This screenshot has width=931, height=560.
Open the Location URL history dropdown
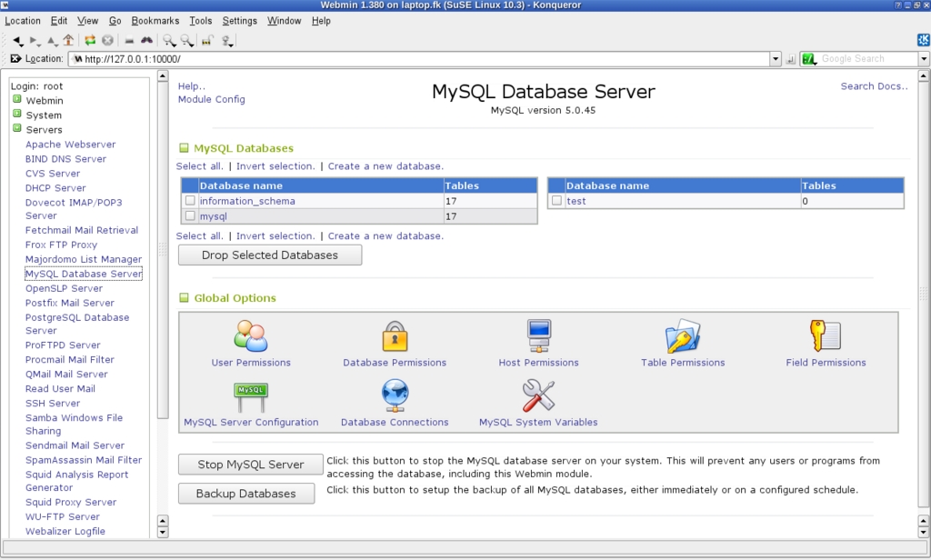(x=776, y=59)
